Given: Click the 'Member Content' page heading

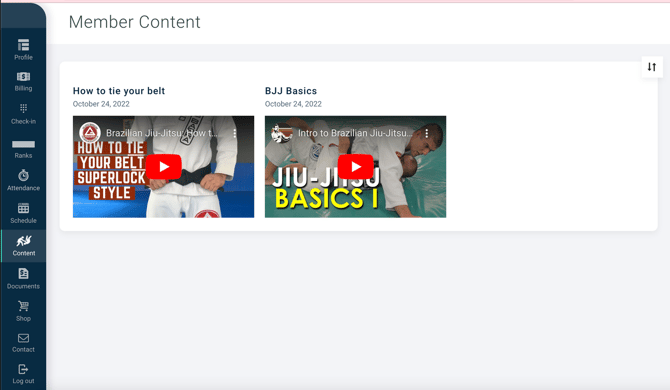Looking at the screenshot, I should (x=135, y=22).
